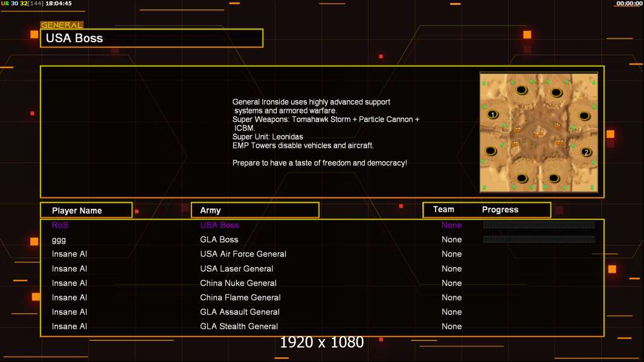Click the Team column header label
The image size is (644, 362).
point(443,209)
